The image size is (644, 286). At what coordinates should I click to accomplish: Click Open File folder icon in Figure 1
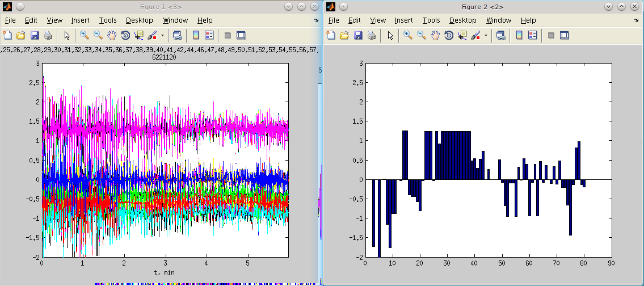click(21, 35)
